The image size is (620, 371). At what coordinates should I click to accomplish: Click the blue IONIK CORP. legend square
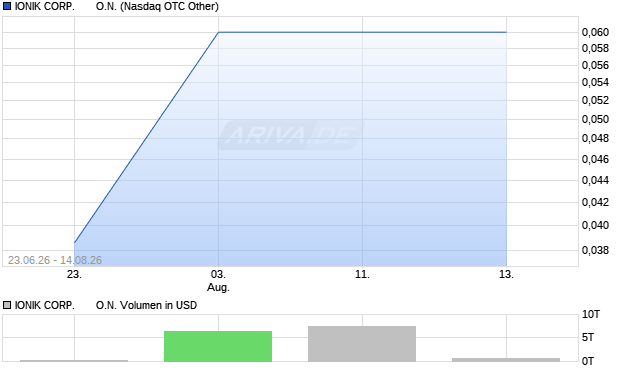tap(7, 6)
